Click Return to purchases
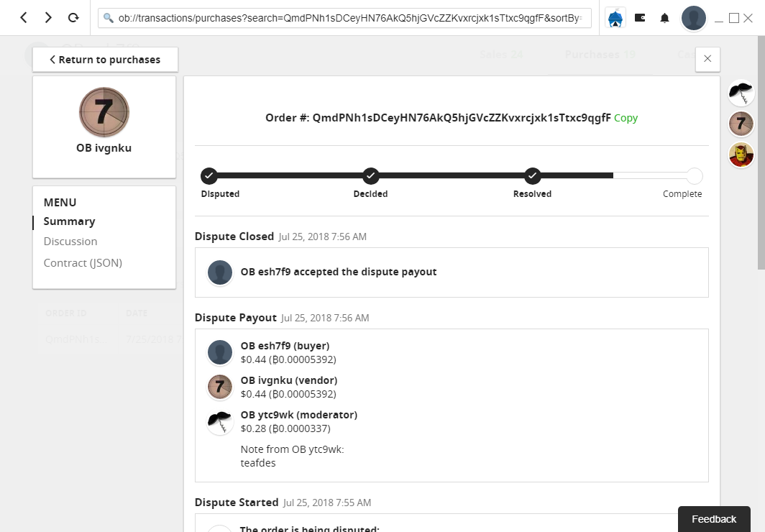 [x=105, y=60]
